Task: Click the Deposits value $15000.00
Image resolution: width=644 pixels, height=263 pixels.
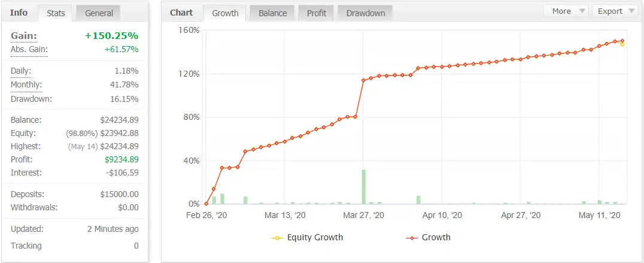Action: coord(119,194)
